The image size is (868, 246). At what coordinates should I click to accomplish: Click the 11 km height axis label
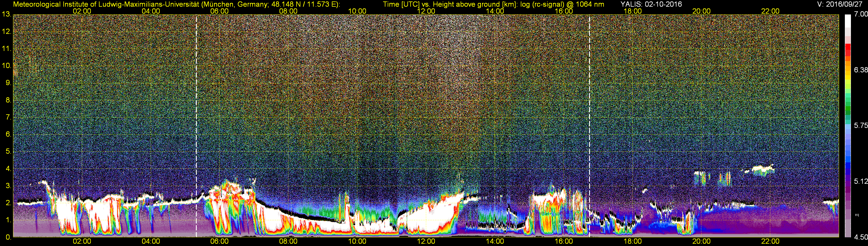6,49
